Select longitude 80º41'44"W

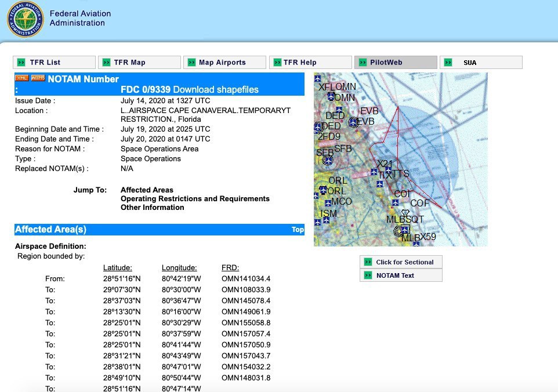click(x=181, y=345)
